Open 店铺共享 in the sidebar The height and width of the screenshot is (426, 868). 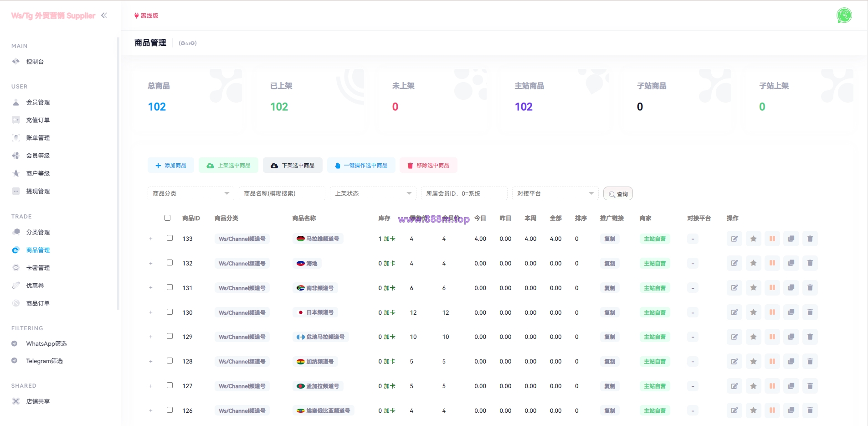click(38, 401)
